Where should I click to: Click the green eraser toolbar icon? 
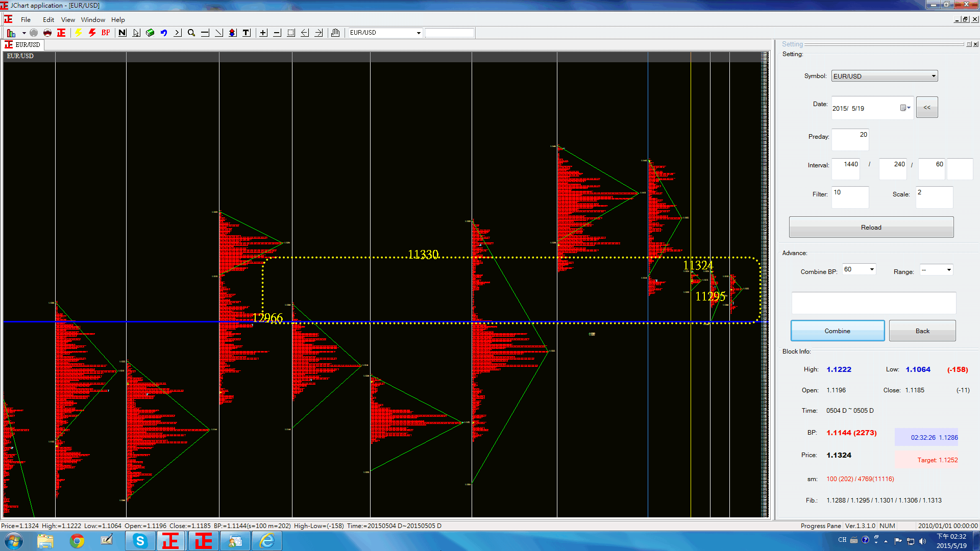(150, 33)
